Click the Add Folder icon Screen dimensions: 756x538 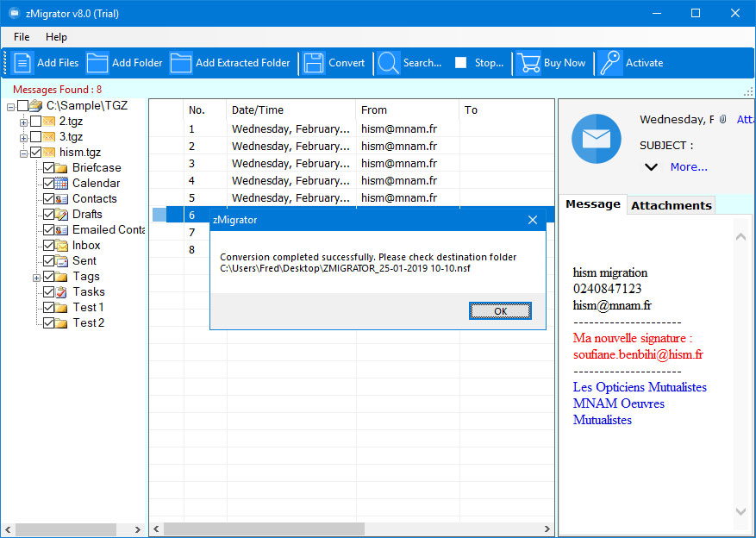[97, 63]
